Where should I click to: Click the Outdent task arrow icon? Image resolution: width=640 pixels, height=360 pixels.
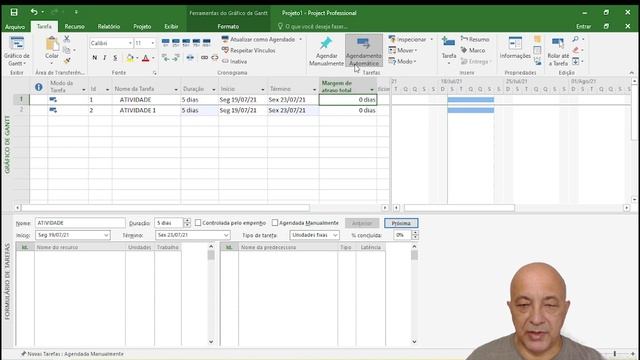pos(165,58)
